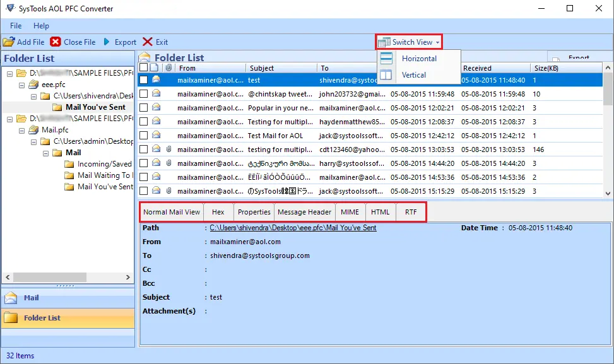Collapse the eee.pfc tree node

click(x=22, y=85)
